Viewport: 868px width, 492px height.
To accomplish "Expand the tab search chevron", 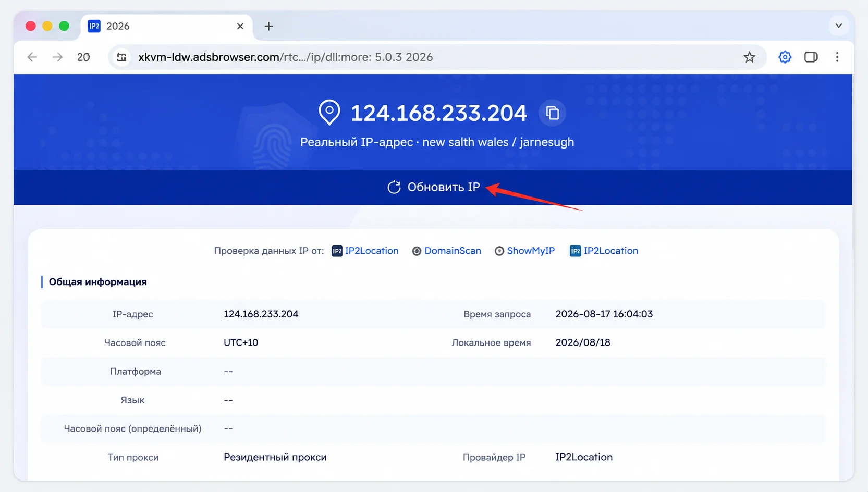I will pyautogui.click(x=838, y=26).
